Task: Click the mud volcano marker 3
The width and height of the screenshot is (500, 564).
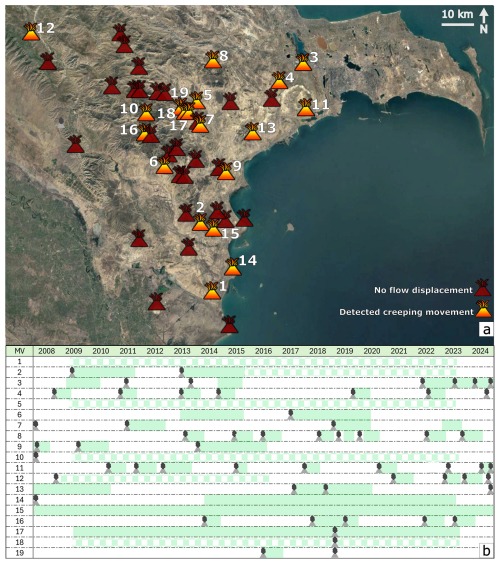Action: pos(303,62)
